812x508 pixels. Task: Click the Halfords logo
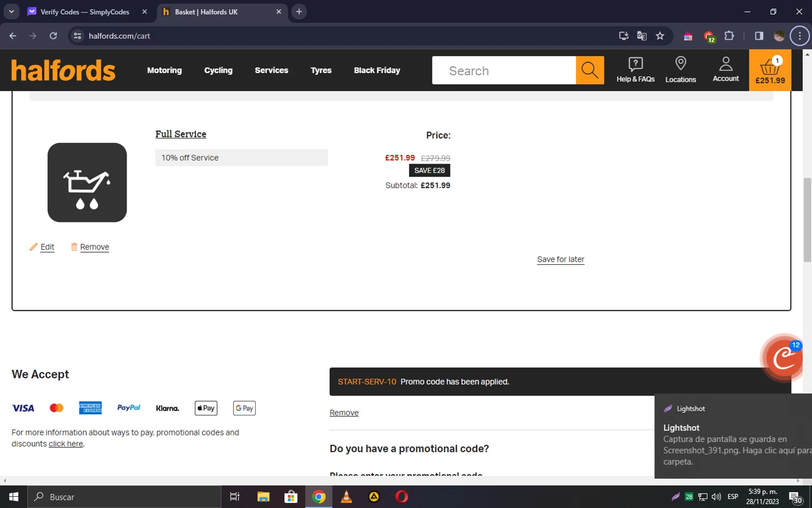63,70
